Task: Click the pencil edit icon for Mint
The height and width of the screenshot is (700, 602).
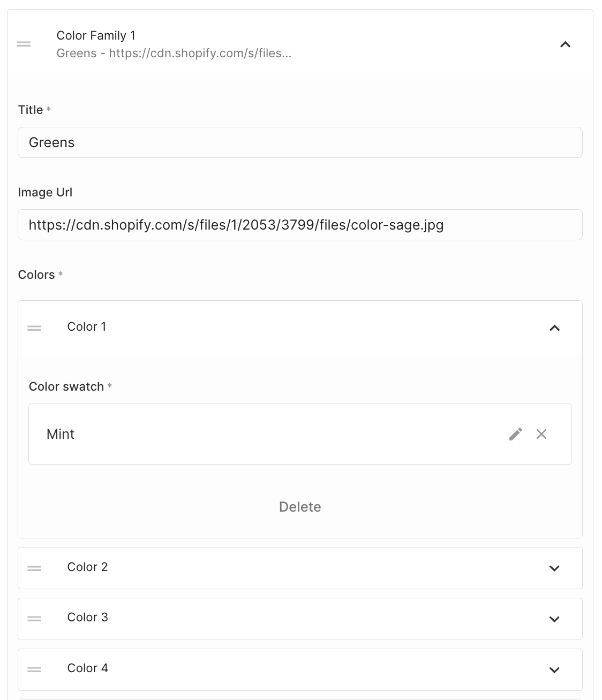Action: point(515,434)
